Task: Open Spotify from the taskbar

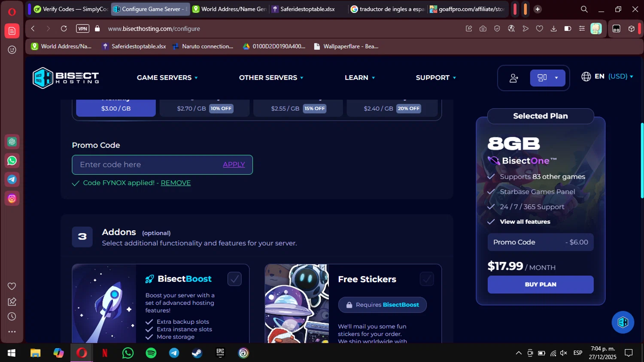Action: (x=151, y=353)
